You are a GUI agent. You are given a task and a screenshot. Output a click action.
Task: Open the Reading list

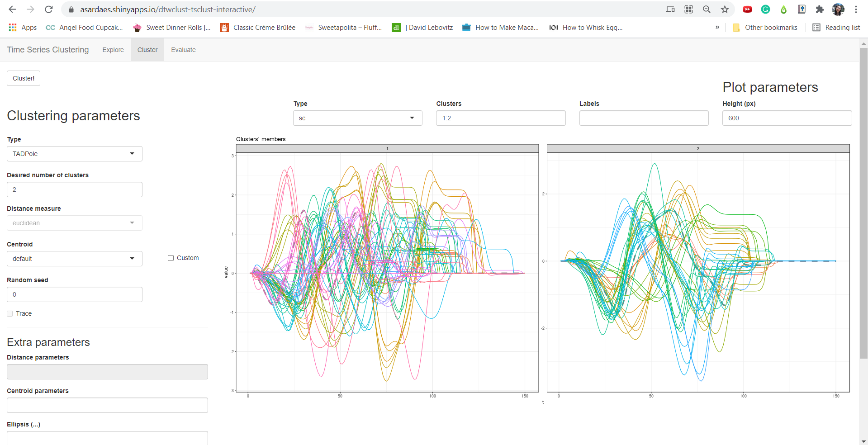coord(836,27)
